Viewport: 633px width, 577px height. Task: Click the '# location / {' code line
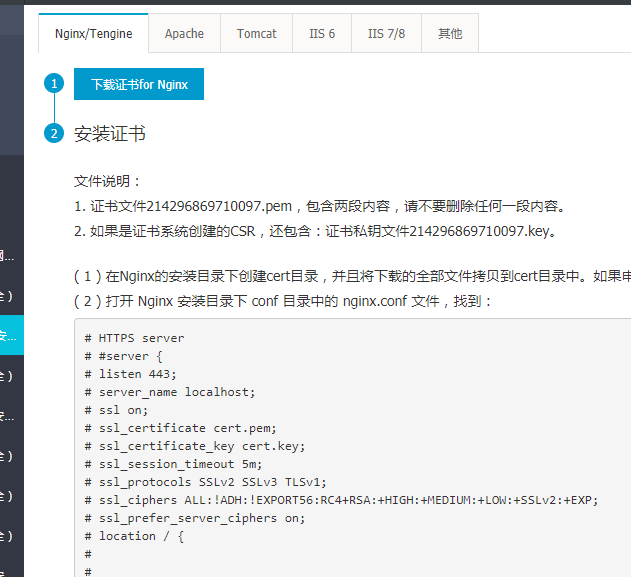point(134,536)
